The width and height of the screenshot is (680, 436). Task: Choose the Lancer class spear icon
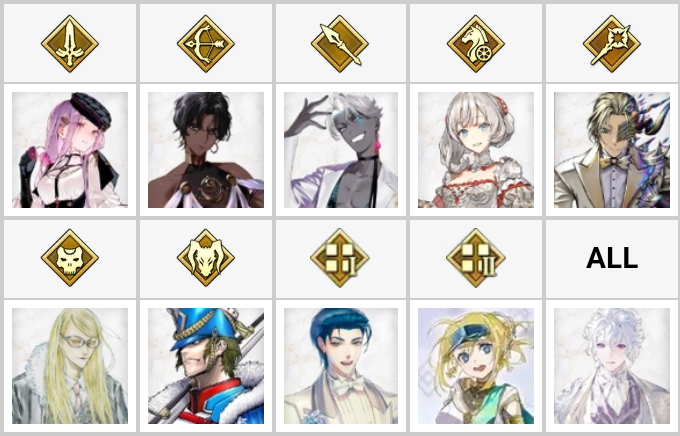pos(340,44)
